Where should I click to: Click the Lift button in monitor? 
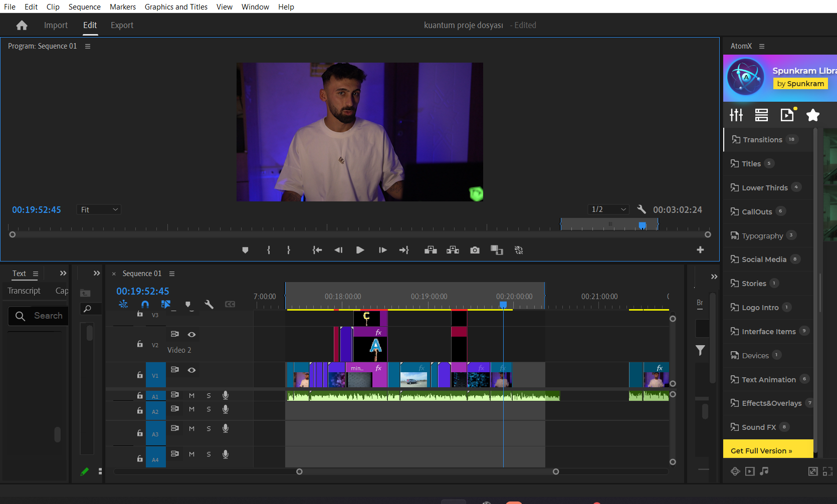pos(431,250)
